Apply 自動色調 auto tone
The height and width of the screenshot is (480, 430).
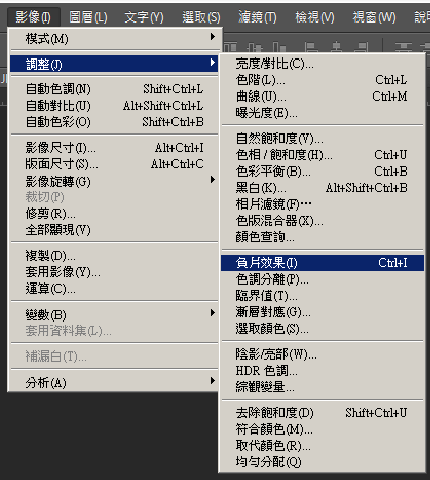tap(114, 89)
